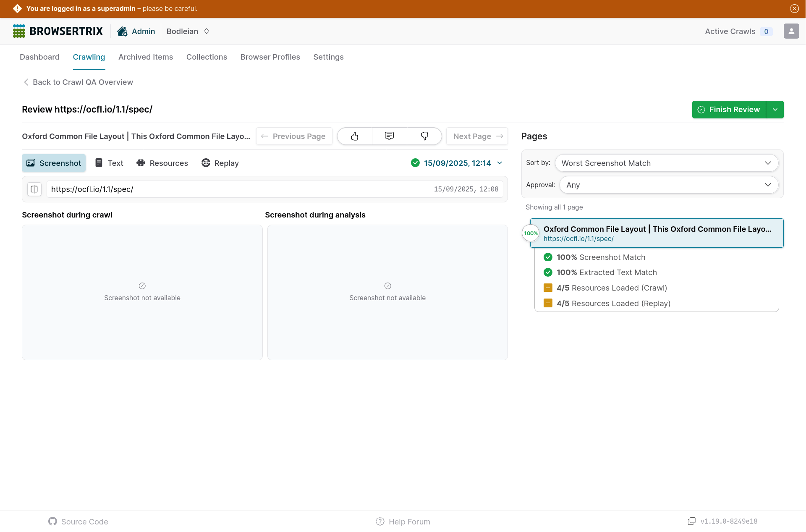Expand the Finish Review dropdown arrow
The width and height of the screenshot is (806, 532).
[775, 110]
